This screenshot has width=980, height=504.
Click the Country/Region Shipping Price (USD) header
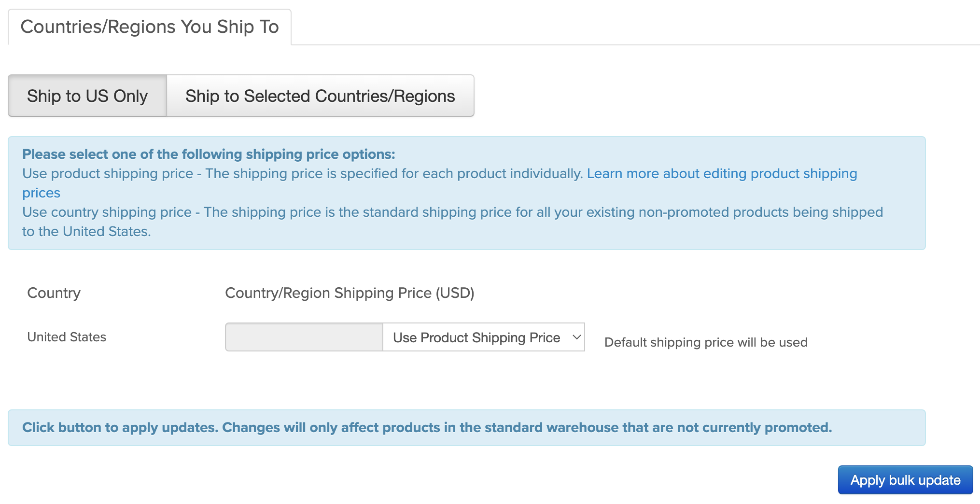point(350,293)
